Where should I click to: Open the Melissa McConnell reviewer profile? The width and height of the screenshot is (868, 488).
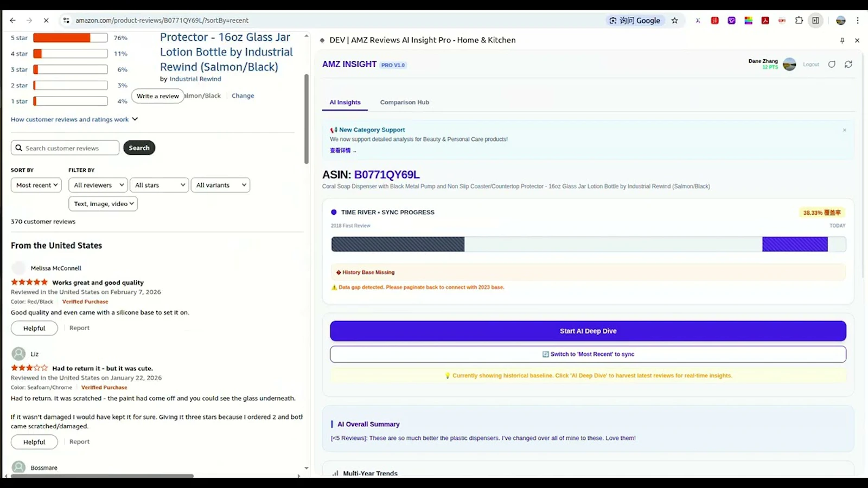[x=56, y=268]
